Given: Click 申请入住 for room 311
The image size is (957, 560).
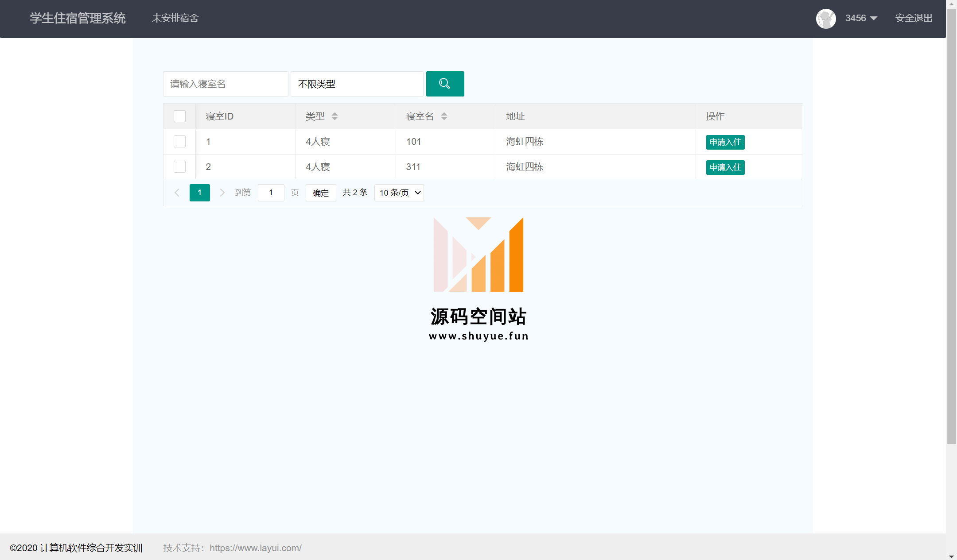Looking at the screenshot, I should point(725,167).
